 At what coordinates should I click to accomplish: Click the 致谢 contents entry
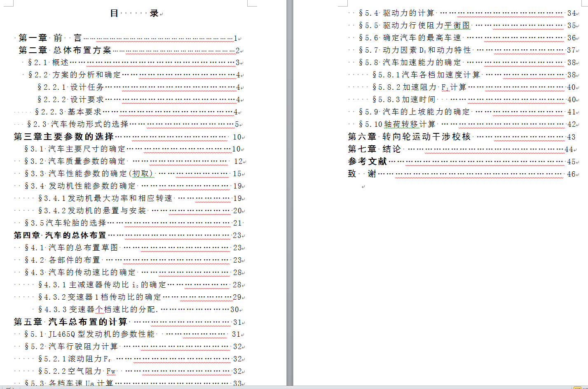pos(462,174)
